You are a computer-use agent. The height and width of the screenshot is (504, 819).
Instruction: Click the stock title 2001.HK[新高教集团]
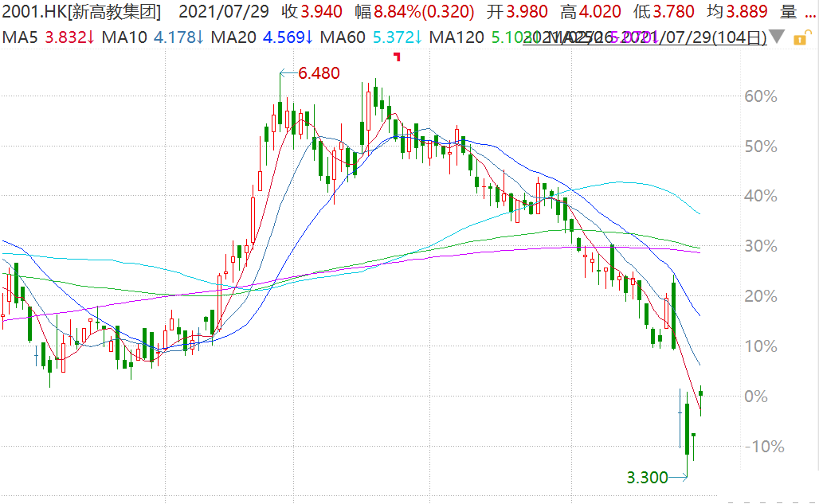pyautogui.click(x=82, y=11)
